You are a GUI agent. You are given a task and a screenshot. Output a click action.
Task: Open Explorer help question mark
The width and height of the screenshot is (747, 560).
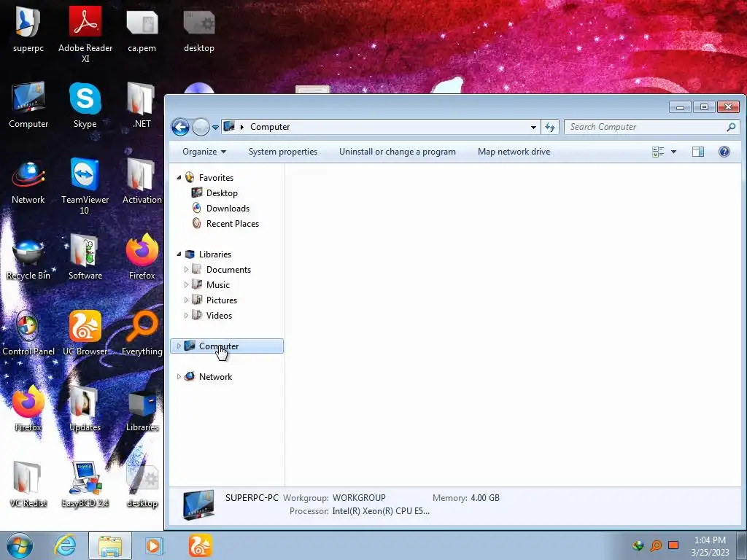724,152
